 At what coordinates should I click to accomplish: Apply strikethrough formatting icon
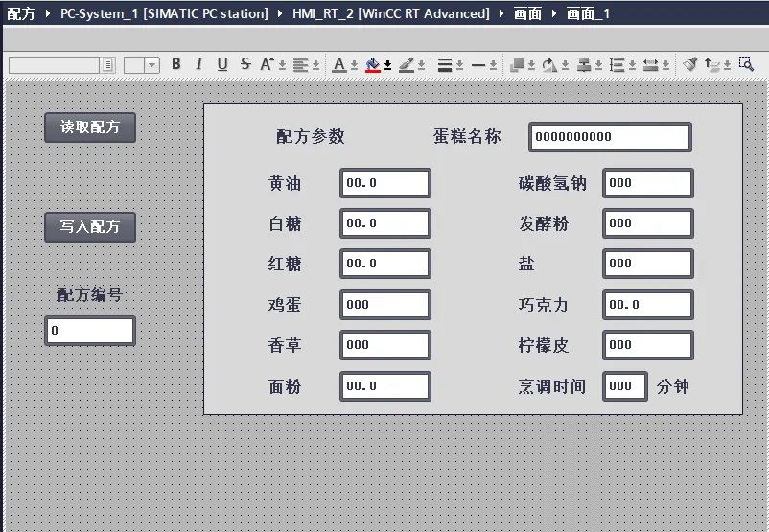coord(245,64)
